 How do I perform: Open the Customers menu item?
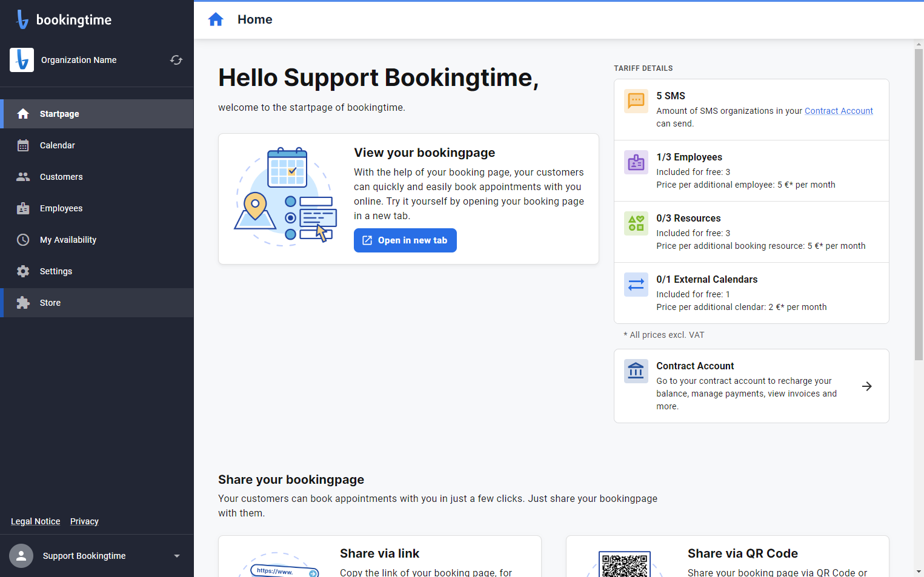97,177
